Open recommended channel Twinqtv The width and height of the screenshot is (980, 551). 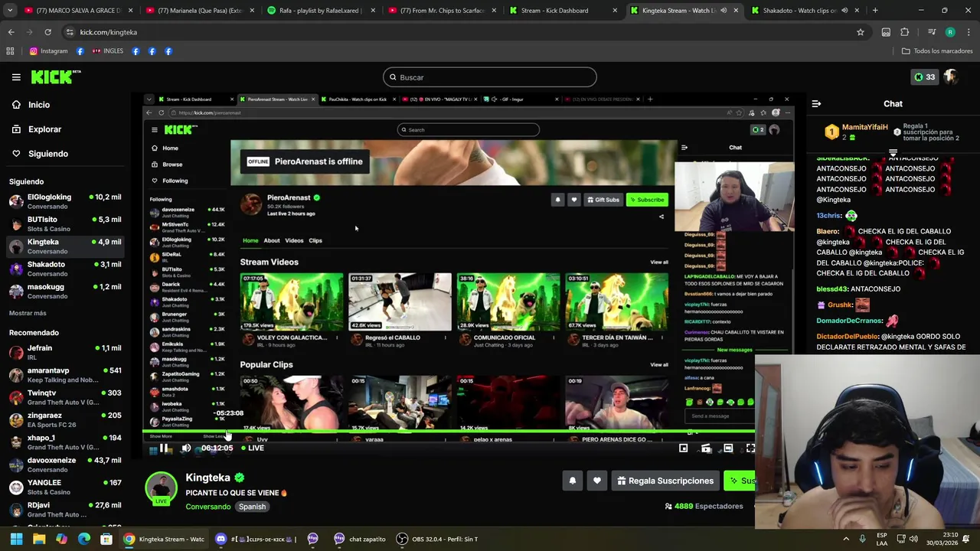65,397
